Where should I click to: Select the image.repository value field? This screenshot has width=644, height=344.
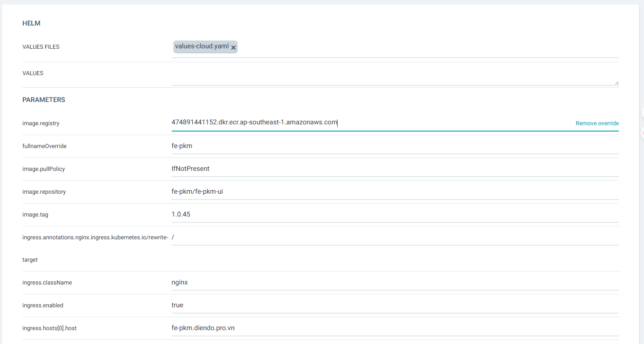(x=394, y=191)
